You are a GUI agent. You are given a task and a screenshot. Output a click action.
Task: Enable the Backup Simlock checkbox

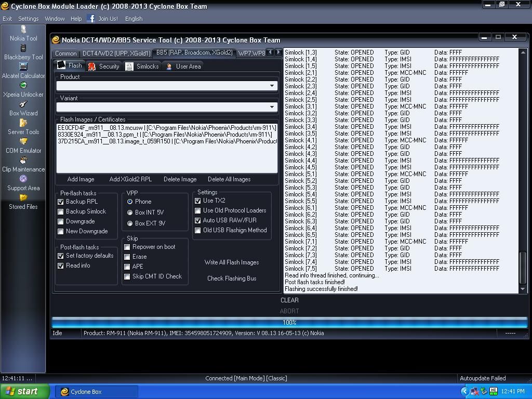tap(61, 211)
